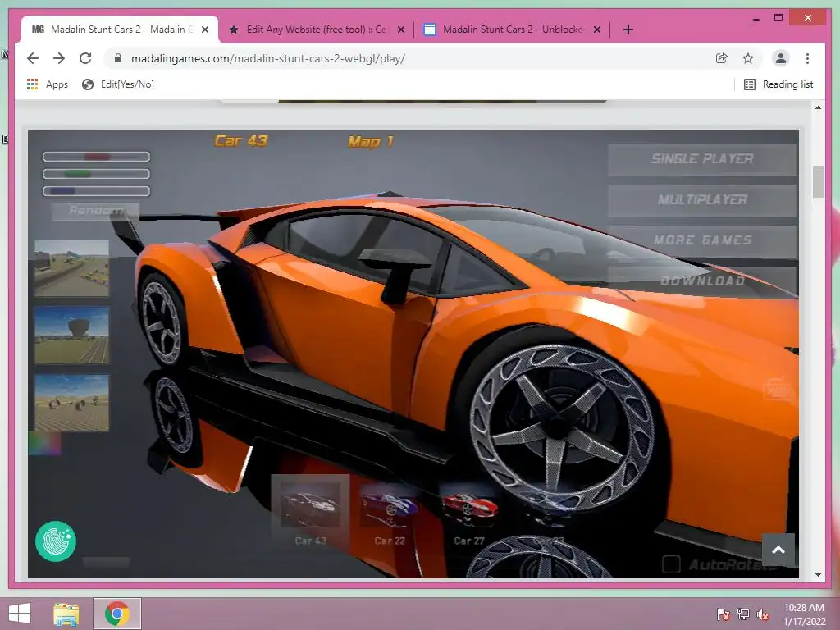Click the muted volume tray icon

pyautogui.click(x=763, y=614)
